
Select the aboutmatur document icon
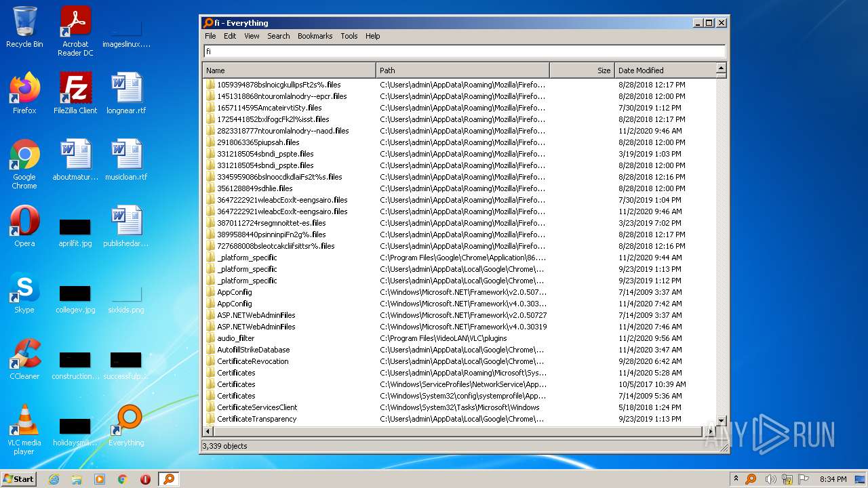75,160
